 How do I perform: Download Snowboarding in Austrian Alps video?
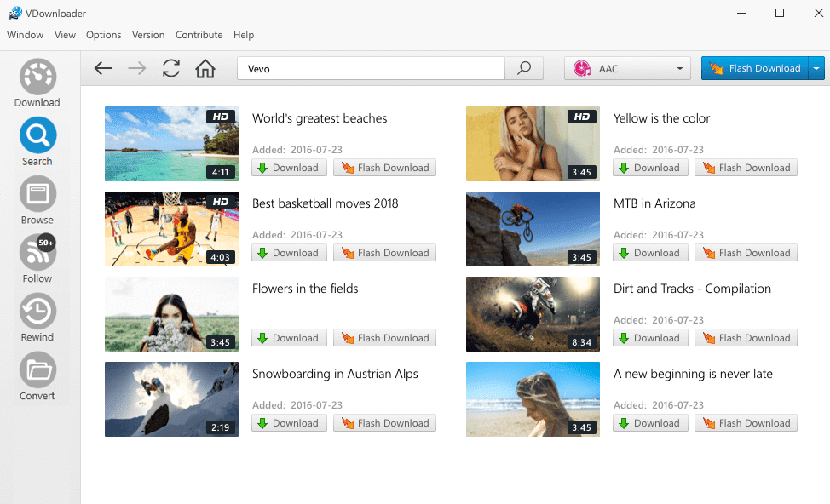pyautogui.click(x=289, y=423)
